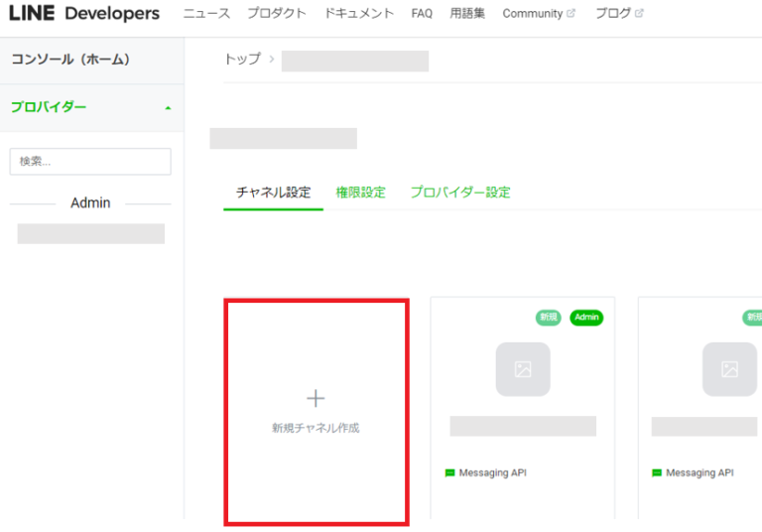Select the チャネル設定 tab
This screenshot has height=532, width=762.
click(x=273, y=193)
